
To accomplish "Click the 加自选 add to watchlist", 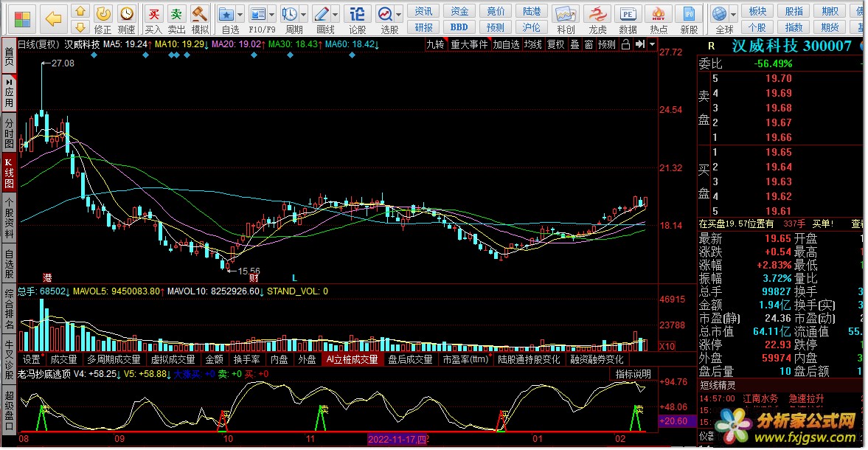I will [506, 44].
